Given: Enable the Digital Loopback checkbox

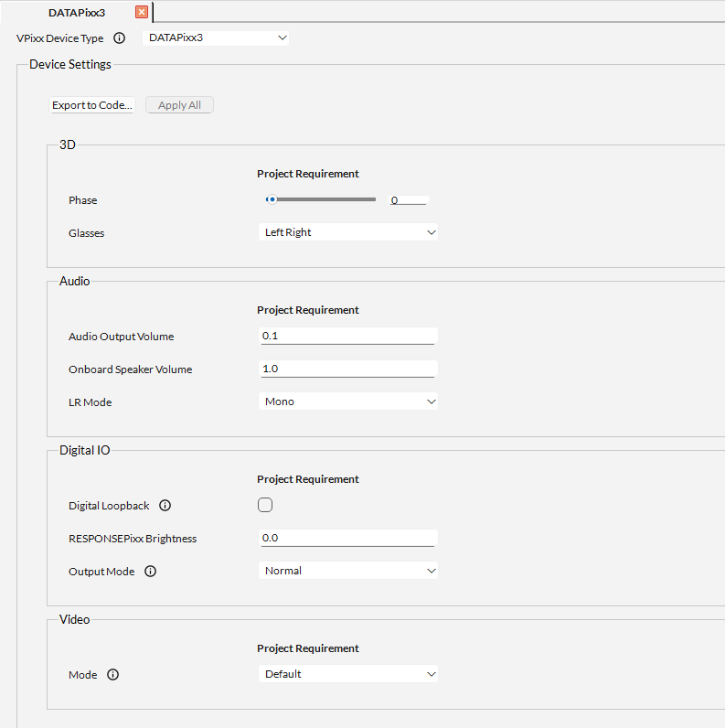Looking at the screenshot, I should (x=265, y=505).
